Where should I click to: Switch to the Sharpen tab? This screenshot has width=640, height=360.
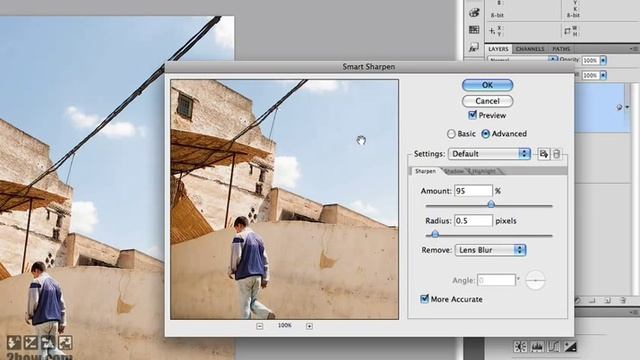tap(425, 171)
